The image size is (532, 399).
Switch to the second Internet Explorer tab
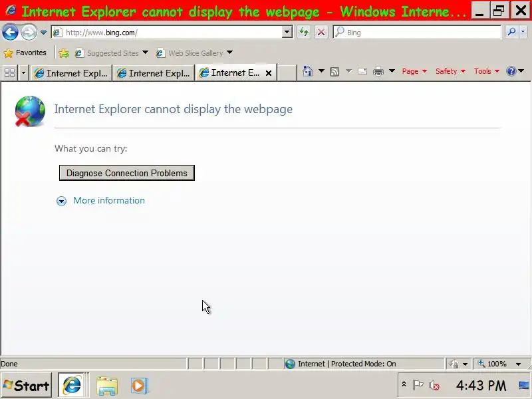[x=154, y=73]
